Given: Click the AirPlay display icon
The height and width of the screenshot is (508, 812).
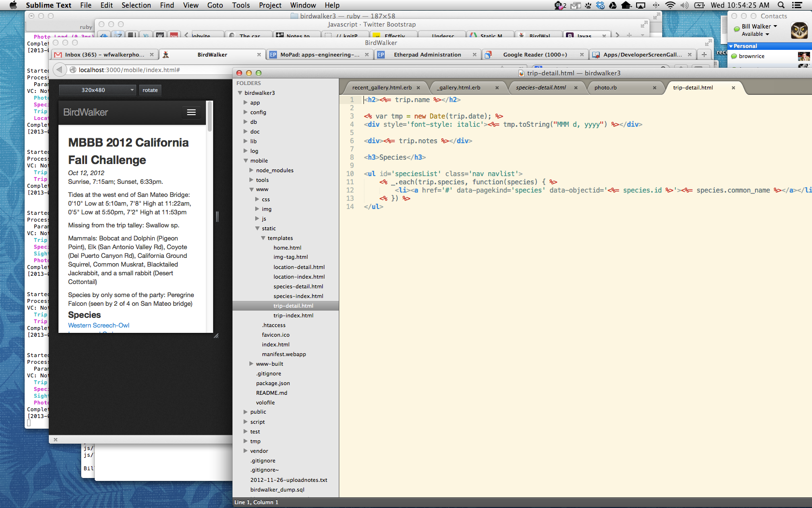Looking at the screenshot, I should 641,5.
